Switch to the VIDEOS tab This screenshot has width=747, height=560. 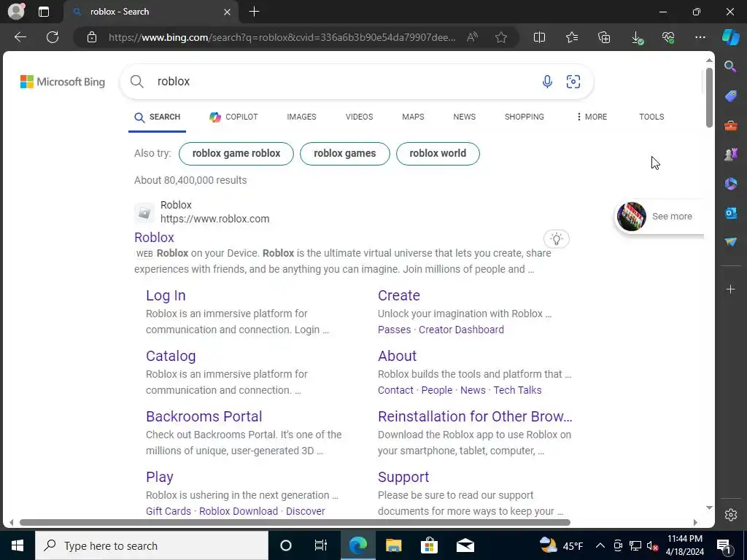point(359,117)
